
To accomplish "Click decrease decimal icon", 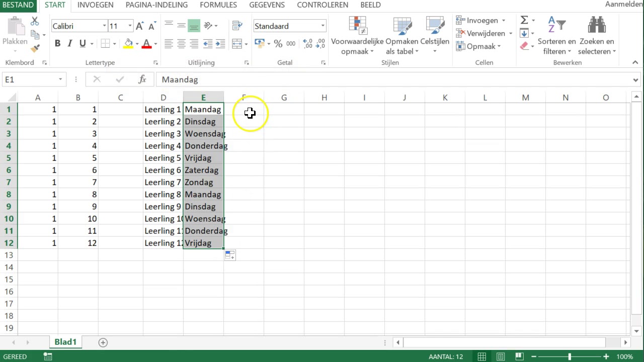I will [x=320, y=44].
